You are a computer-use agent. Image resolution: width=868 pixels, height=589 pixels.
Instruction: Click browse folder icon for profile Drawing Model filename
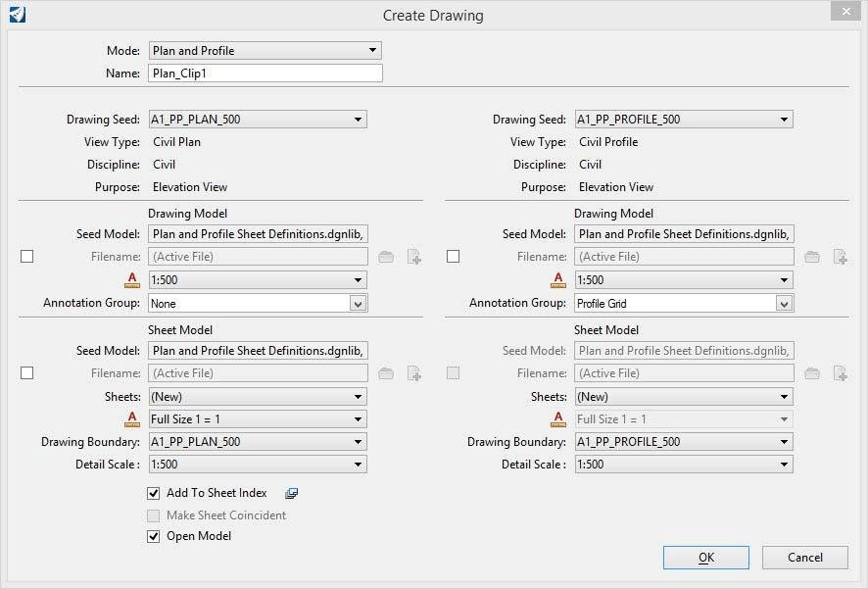(812, 257)
